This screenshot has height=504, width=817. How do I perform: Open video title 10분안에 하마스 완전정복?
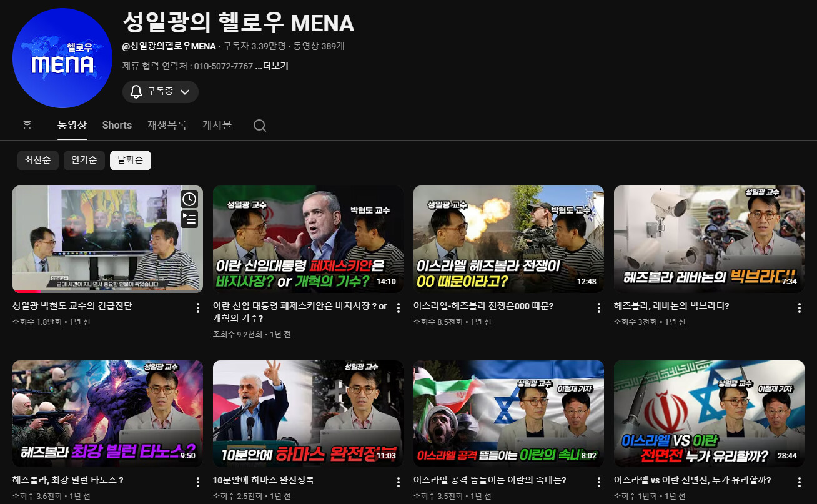pos(264,480)
